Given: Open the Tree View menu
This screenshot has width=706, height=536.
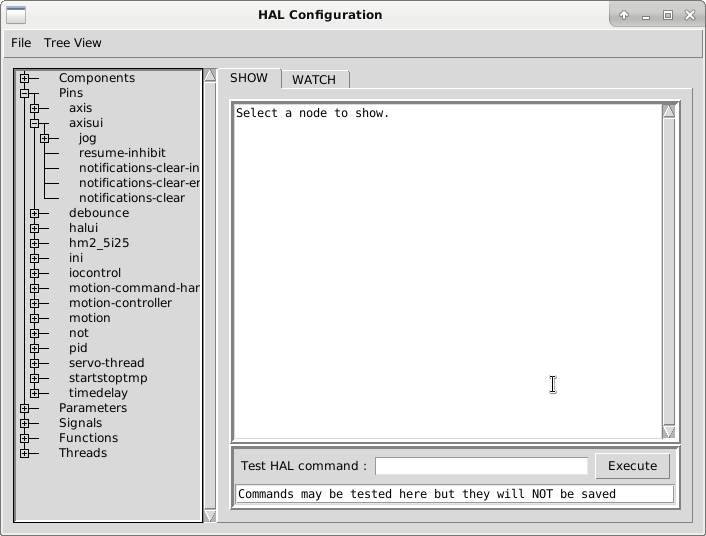Looking at the screenshot, I should click(72, 43).
